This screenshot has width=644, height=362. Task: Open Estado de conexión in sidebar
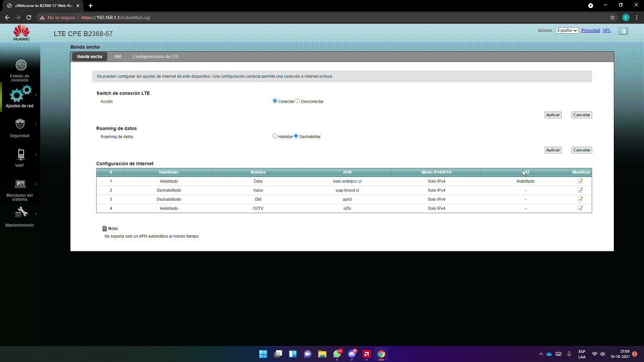(20, 70)
